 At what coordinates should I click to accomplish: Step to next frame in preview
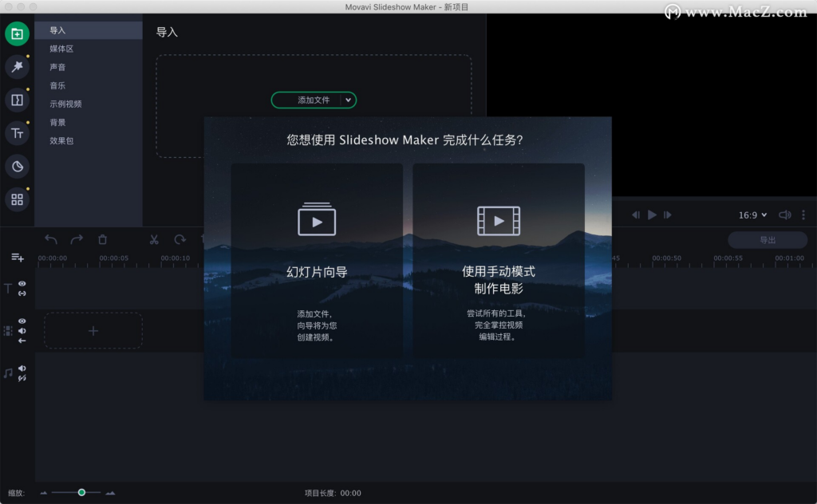tap(668, 215)
